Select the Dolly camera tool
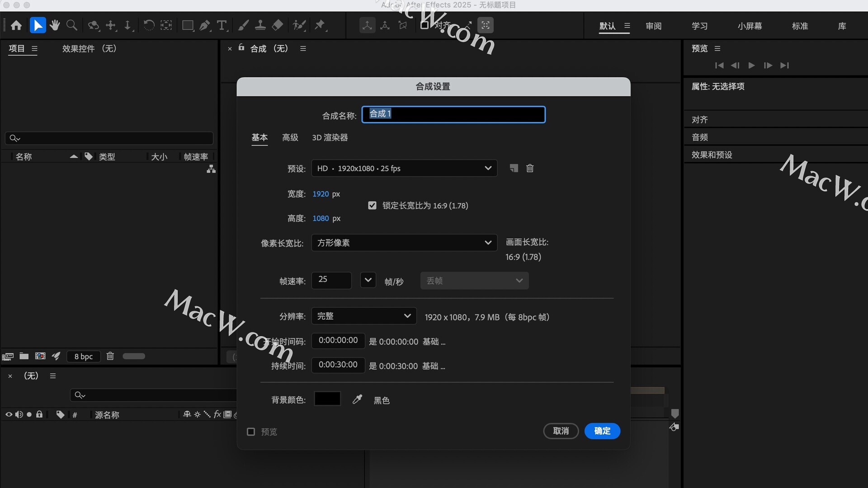Viewport: 868px width, 488px height. [128, 25]
